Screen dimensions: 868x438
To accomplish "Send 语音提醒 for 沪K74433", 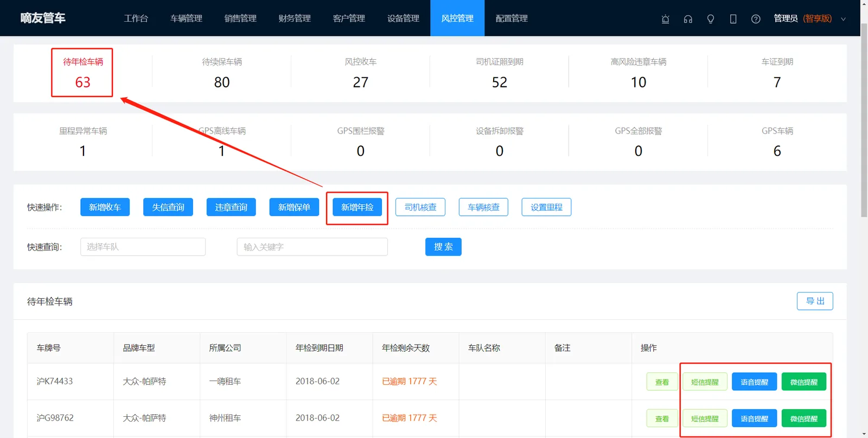I will click(x=754, y=382).
